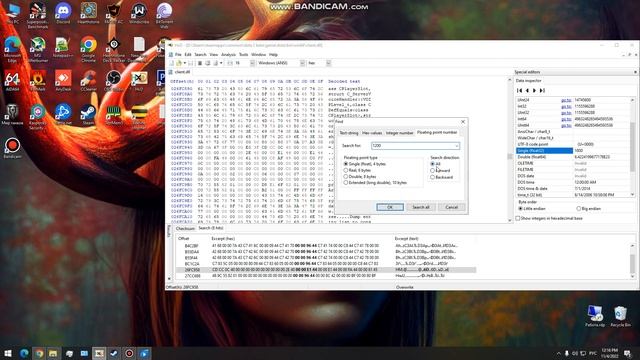This screenshot has width=640, height=360.
Task: Open bytes-per-row dropdown showing 16
Action: coord(252,63)
